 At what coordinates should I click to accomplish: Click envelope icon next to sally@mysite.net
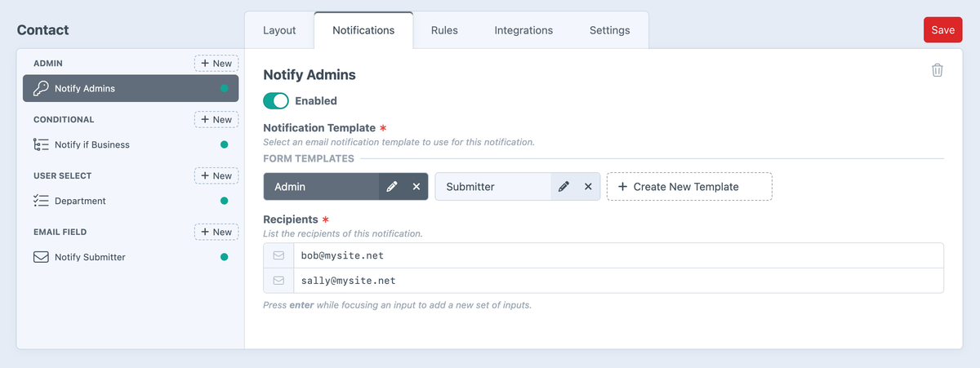click(x=278, y=280)
